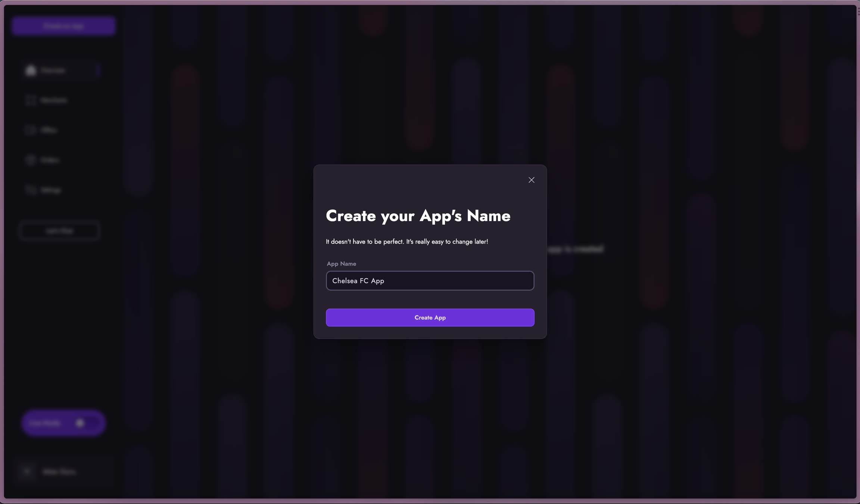Click the user avatar at sidebar bottom
This screenshot has height=504, width=860.
point(27,472)
